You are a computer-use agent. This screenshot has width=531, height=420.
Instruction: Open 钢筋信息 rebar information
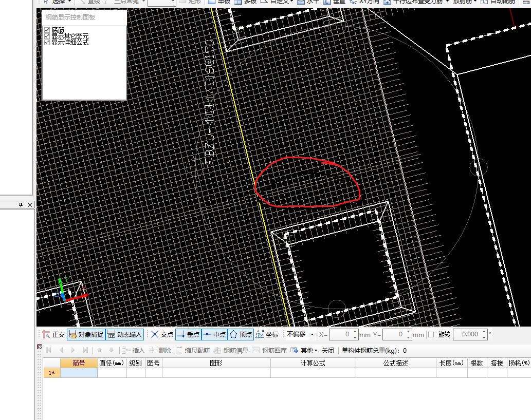[x=231, y=350]
